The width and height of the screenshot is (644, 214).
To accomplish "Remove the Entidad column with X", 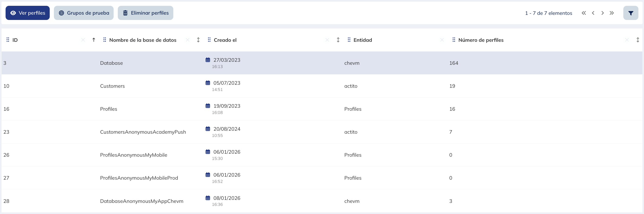I will pos(442,40).
